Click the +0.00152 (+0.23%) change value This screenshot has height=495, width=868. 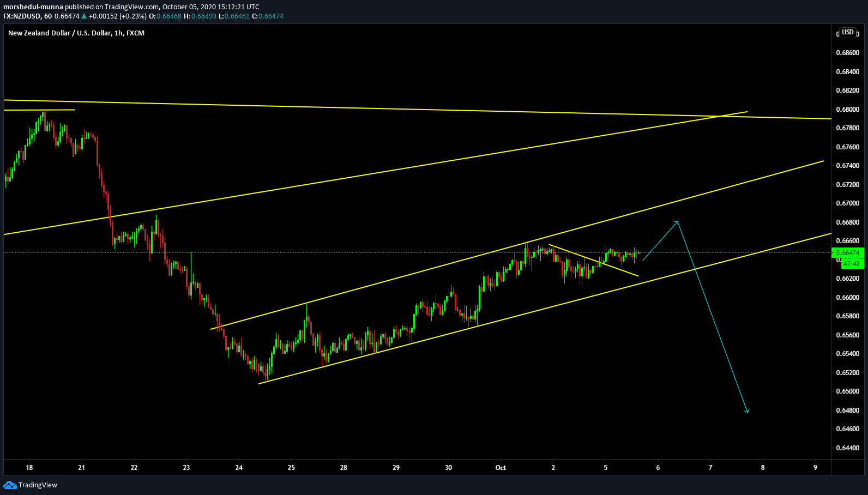click(x=118, y=16)
